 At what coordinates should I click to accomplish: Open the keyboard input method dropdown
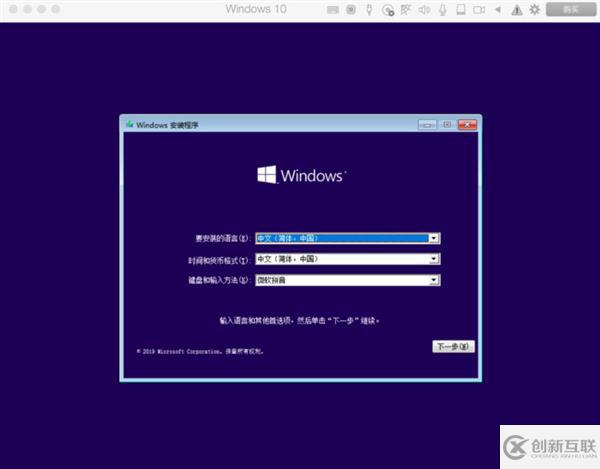coord(434,280)
